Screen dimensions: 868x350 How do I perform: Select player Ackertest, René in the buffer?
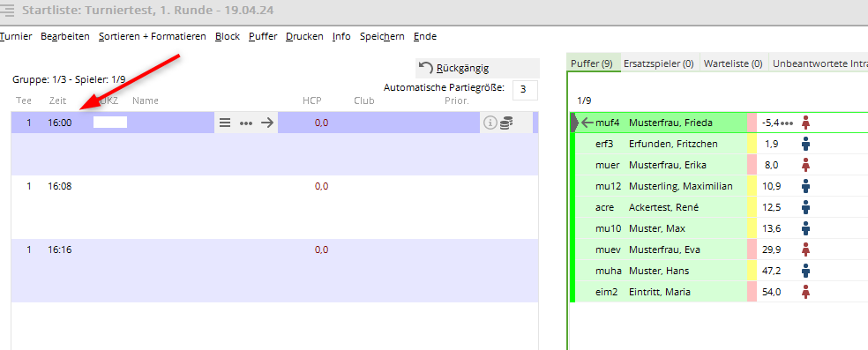[x=663, y=207]
